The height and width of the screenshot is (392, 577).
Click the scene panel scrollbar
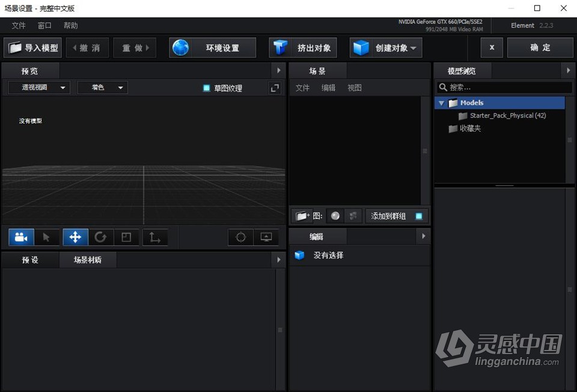click(x=425, y=150)
